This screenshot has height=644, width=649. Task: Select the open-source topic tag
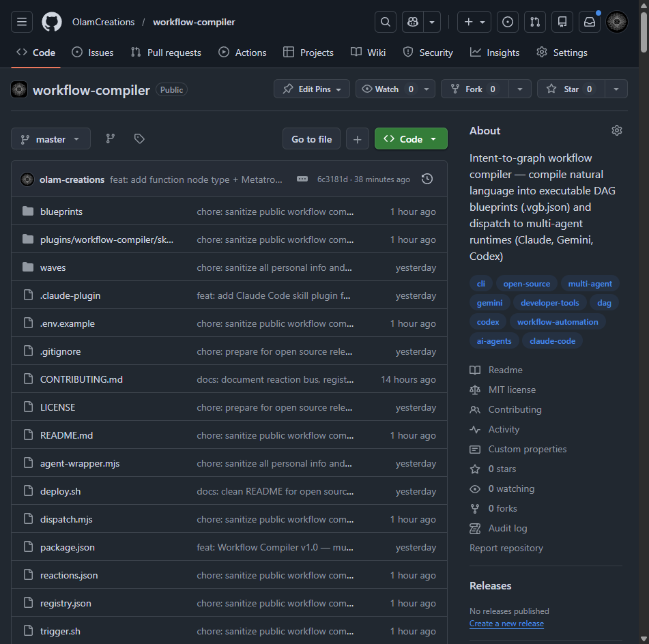click(x=526, y=284)
